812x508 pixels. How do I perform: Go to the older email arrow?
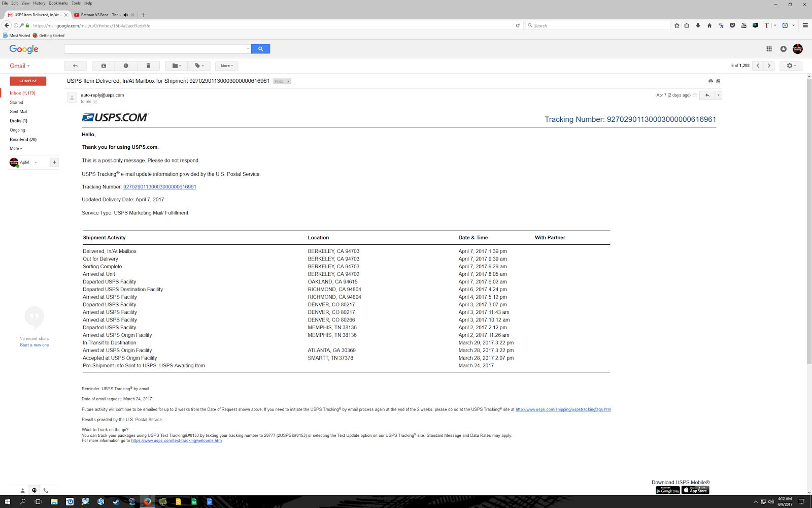point(769,66)
